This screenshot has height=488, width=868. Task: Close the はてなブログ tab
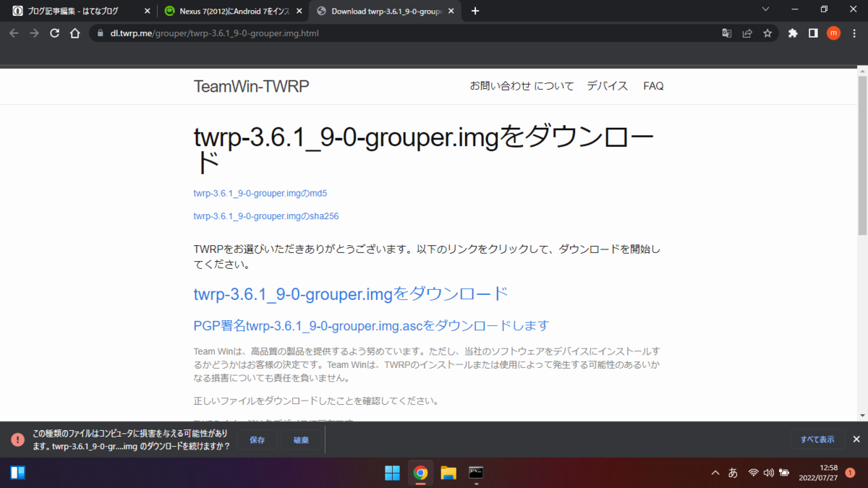[x=146, y=11]
